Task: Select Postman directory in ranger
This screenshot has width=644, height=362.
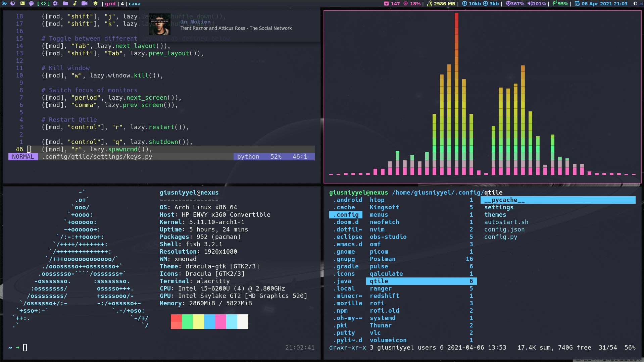Action: [421, 259]
